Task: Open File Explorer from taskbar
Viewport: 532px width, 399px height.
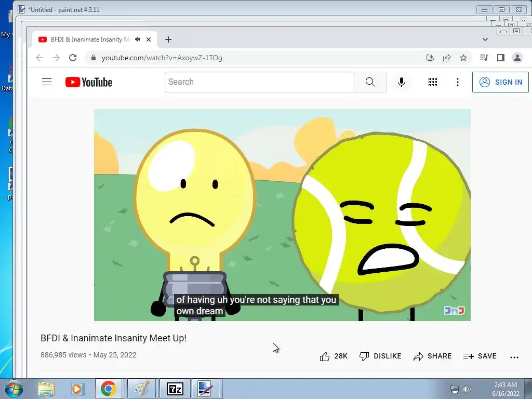Action: point(46,389)
